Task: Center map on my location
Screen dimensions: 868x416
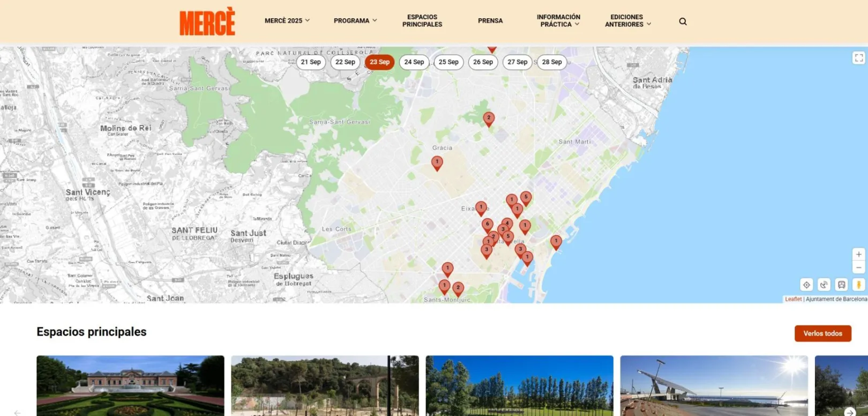Action: (x=806, y=285)
